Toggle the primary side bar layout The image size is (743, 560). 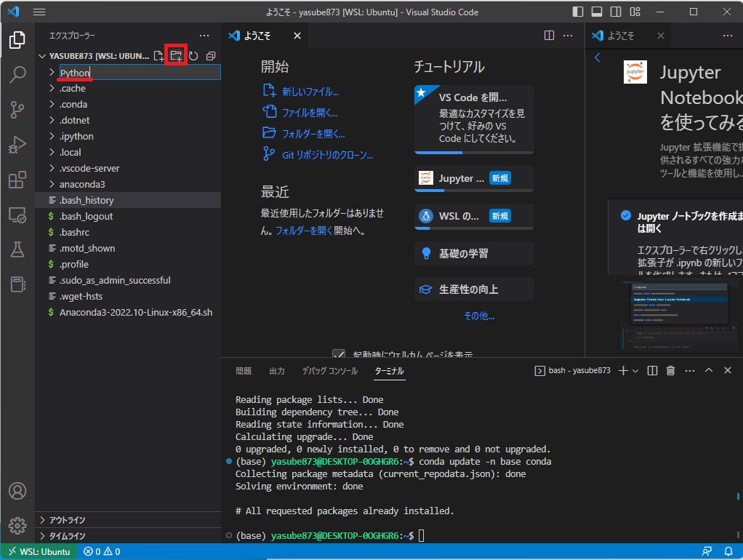[x=578, y=12]
